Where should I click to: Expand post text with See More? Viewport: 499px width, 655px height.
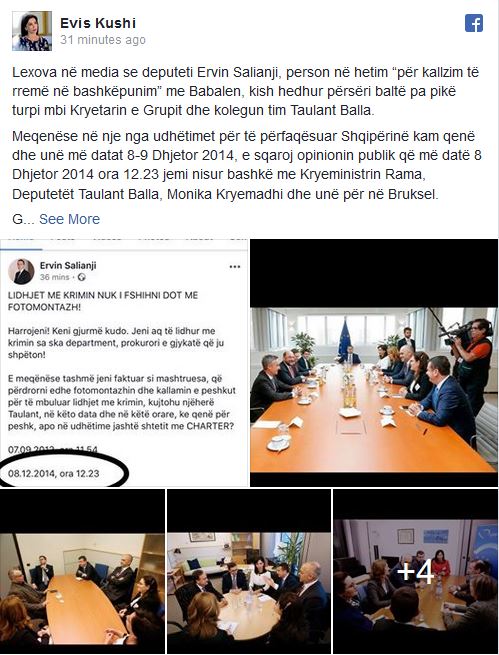coord(69,219)
